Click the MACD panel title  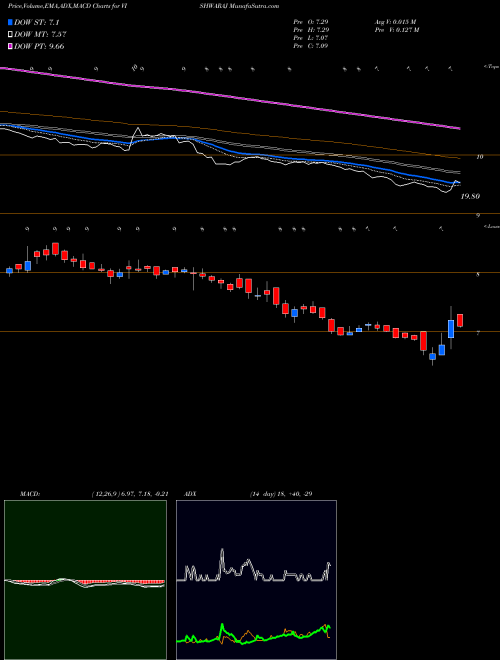click(x=29, y=494)
